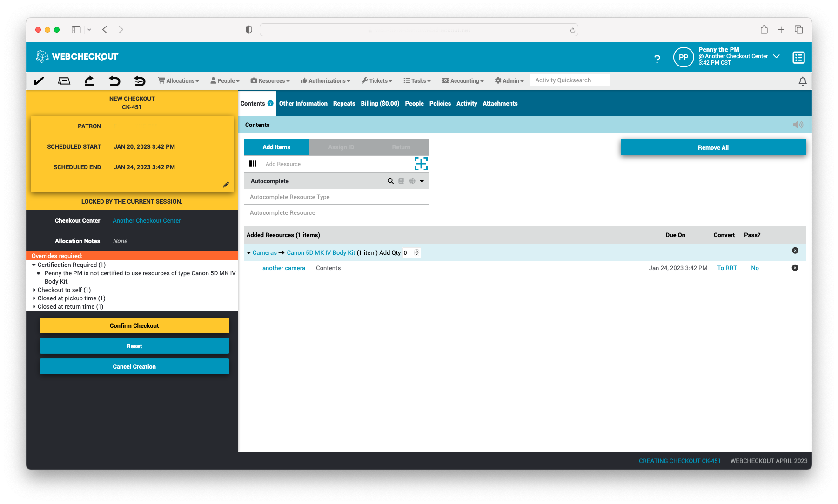
Task: Click the pencil edit icon on the yellow panel
Action: tap(226, 185)
